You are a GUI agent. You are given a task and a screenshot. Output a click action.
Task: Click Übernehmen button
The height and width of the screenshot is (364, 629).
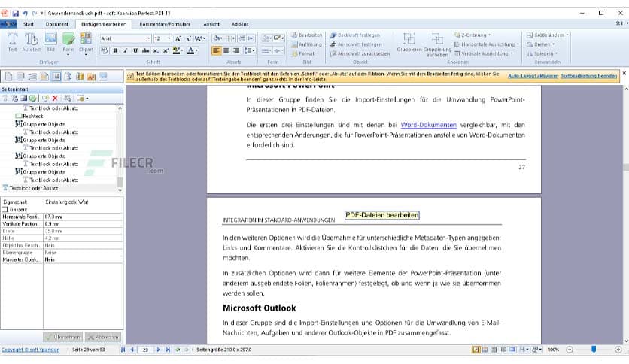(x=63, y=337)
